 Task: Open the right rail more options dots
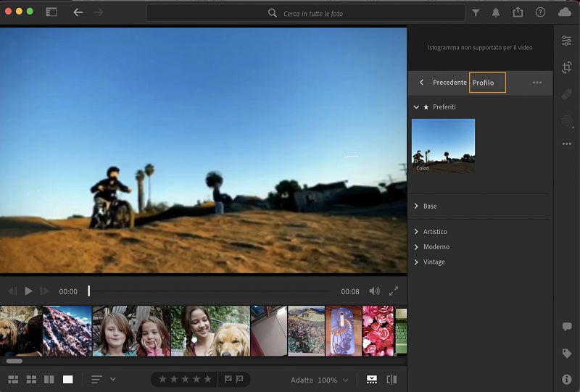(x=567, y=143)
